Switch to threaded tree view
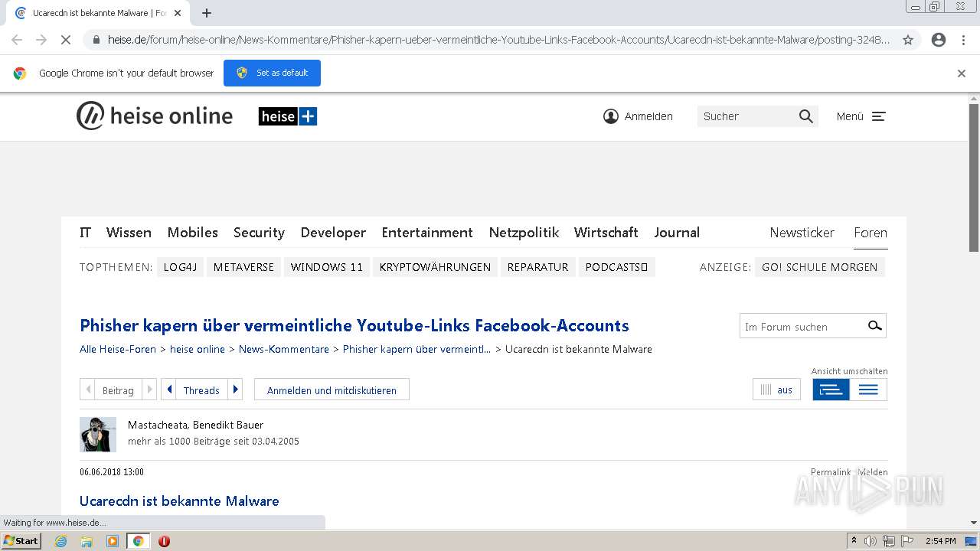The width and height of the screenshot is (980, 551). [x=831, y=390]
